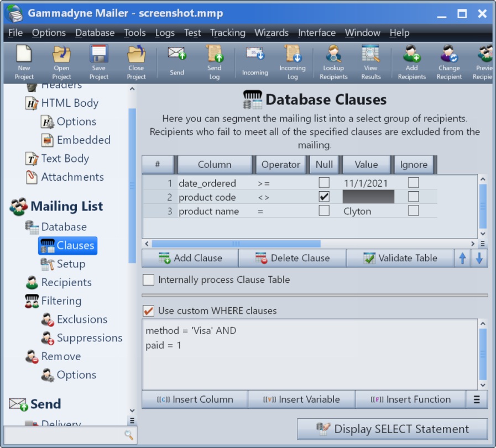Click the Validate Table button
This screenshot has width=496, height=448.
400,258
